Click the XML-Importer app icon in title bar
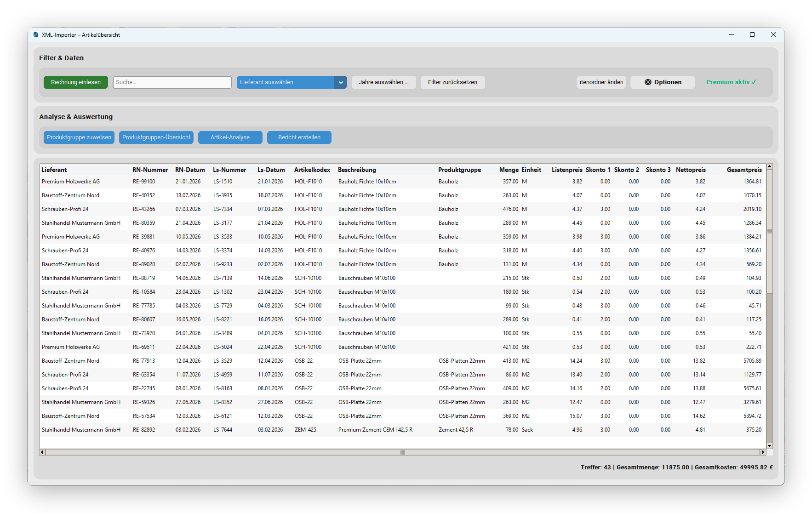This screenshot has height=513, width=812. coord(36,34)
